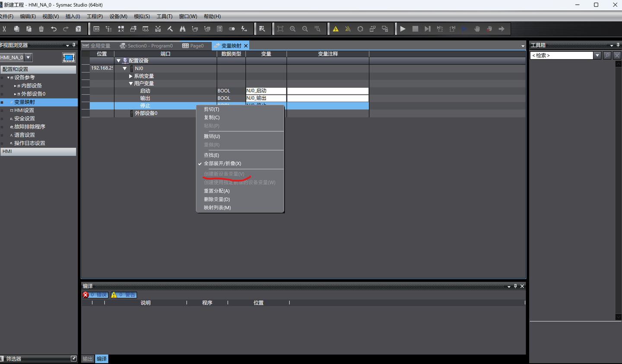Click the yellow online warning triangle icon
Screen dimensions: 622x364
point(336,29)
